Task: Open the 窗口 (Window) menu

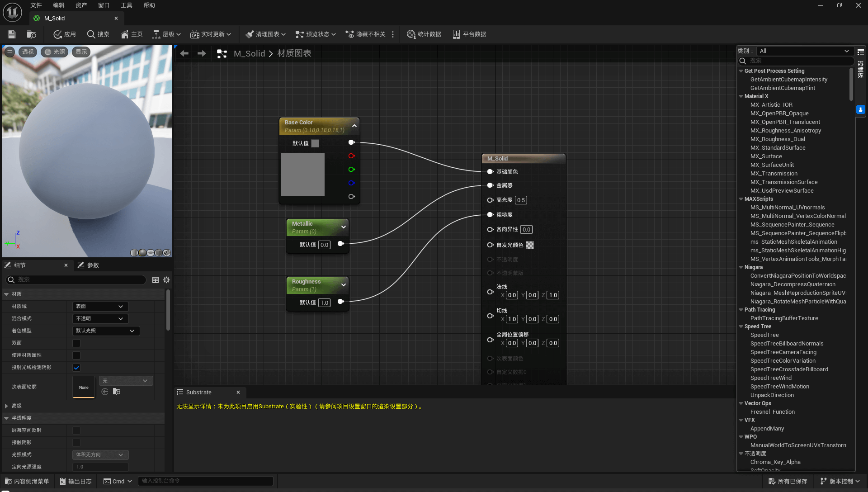Action: [x=104, y=5]
